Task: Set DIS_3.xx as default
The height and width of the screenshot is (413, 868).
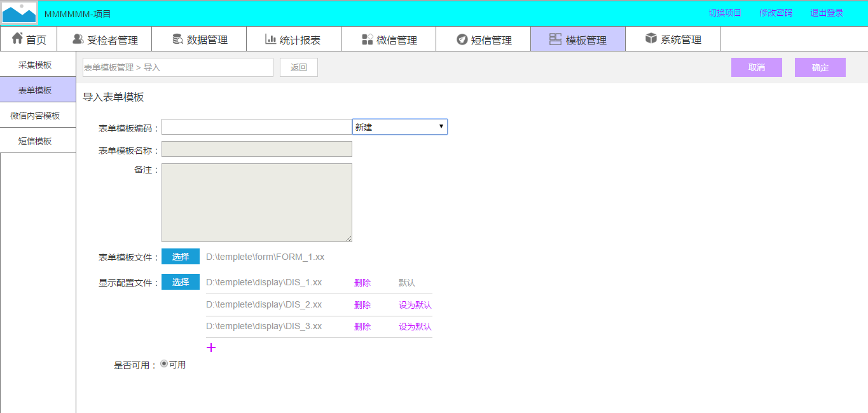Action: click(415, 327)
